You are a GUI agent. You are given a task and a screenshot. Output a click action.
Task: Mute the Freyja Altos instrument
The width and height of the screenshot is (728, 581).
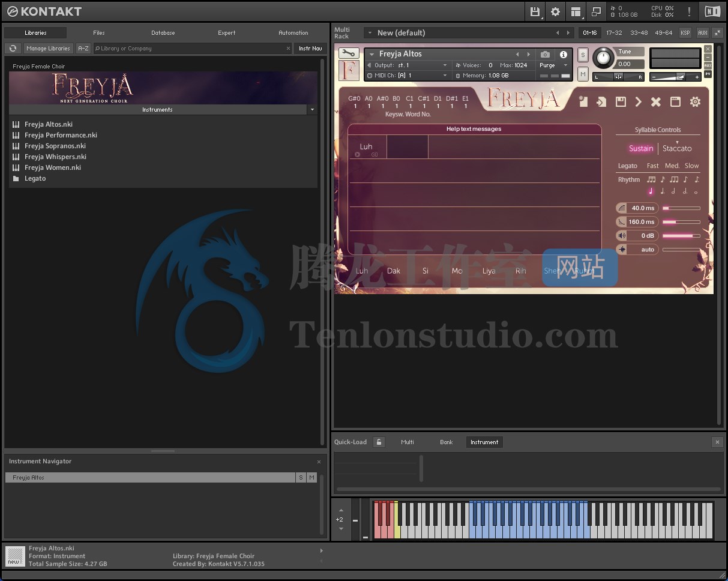point(582,74)
